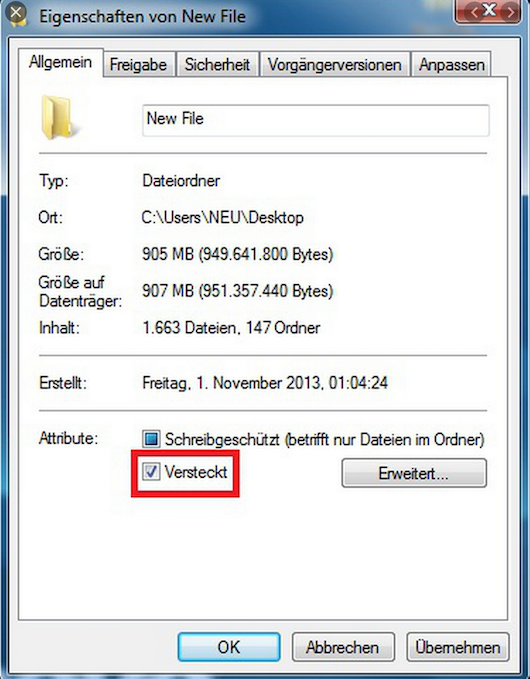Click the title bar text Eigenschaften von New File

tap(142, 16)
